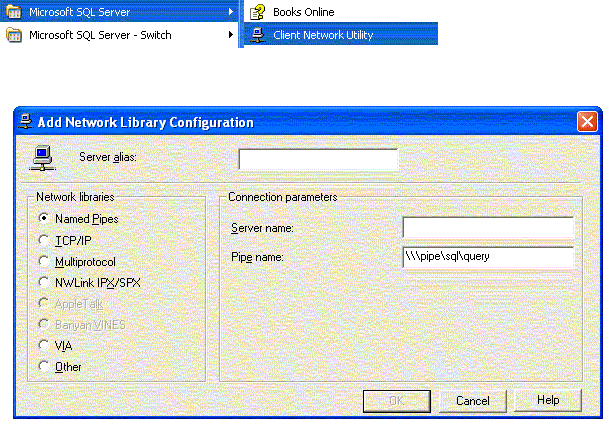Image resolution: width=607 pixels, height=425 pixels.
Task: Open Help for this dialog
Action: click(x=548, y=400)
